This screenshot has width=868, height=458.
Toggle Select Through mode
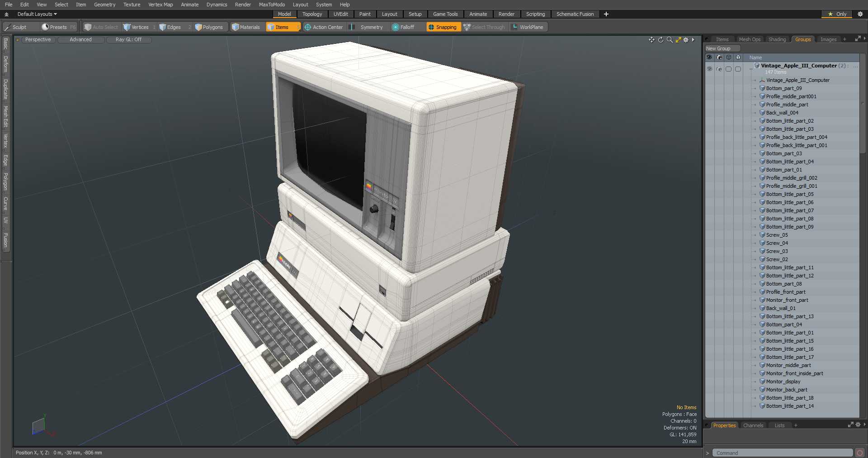coord(484,27)
